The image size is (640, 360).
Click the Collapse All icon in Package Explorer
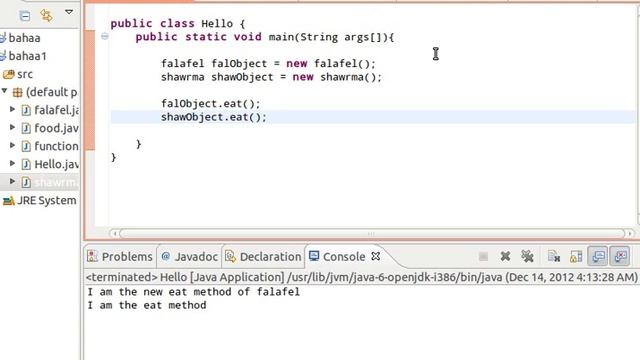[x=25, y=16]
